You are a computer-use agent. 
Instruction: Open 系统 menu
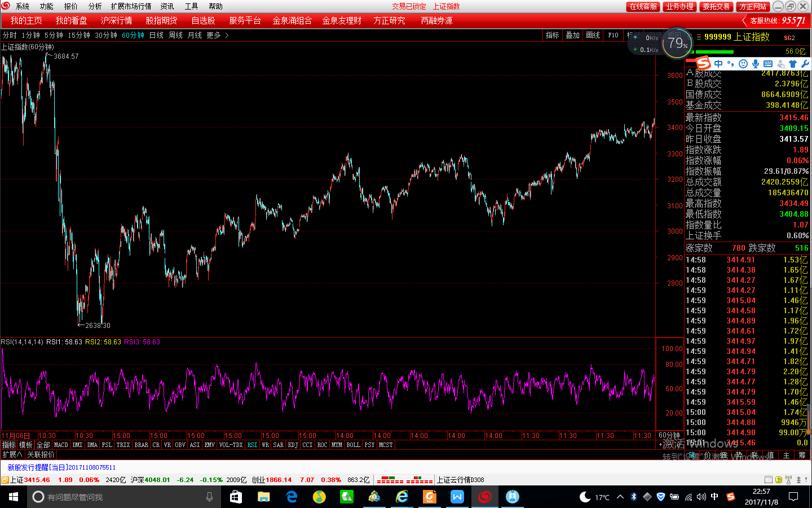point(23,6)
